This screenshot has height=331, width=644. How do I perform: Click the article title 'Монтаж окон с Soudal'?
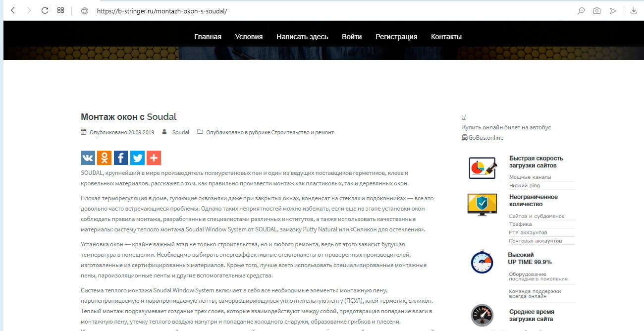128,117
